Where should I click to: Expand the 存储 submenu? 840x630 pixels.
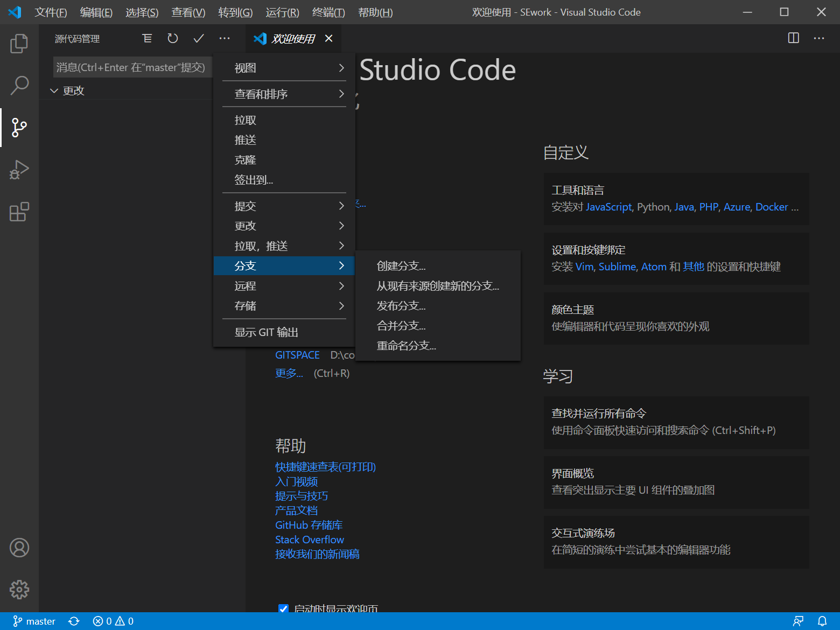pos(284,306)
